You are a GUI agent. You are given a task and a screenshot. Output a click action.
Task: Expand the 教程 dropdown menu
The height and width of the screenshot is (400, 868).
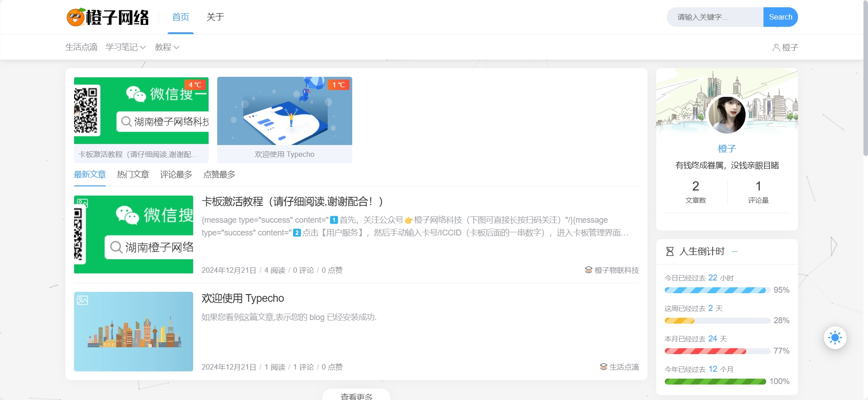(167, 47)
